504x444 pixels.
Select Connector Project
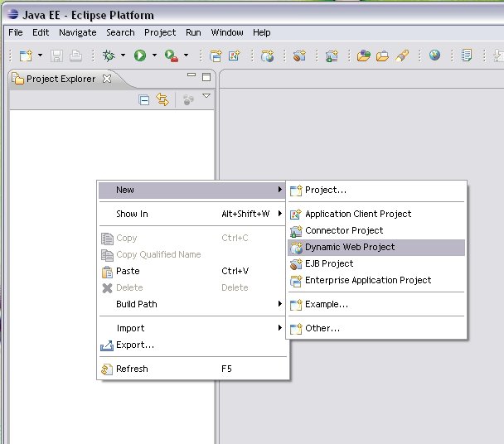coord(376,230)
